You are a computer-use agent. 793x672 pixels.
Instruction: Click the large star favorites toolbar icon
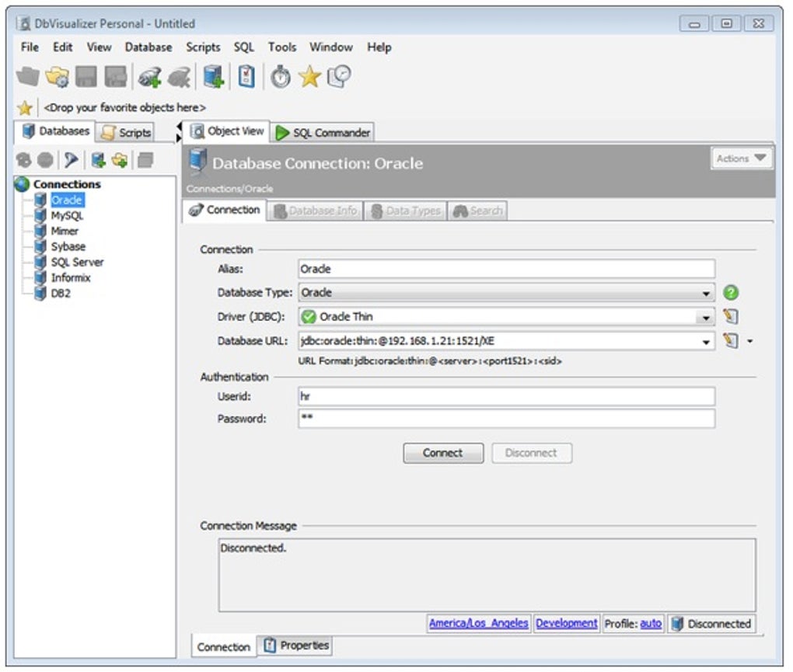tap(309, 76)
